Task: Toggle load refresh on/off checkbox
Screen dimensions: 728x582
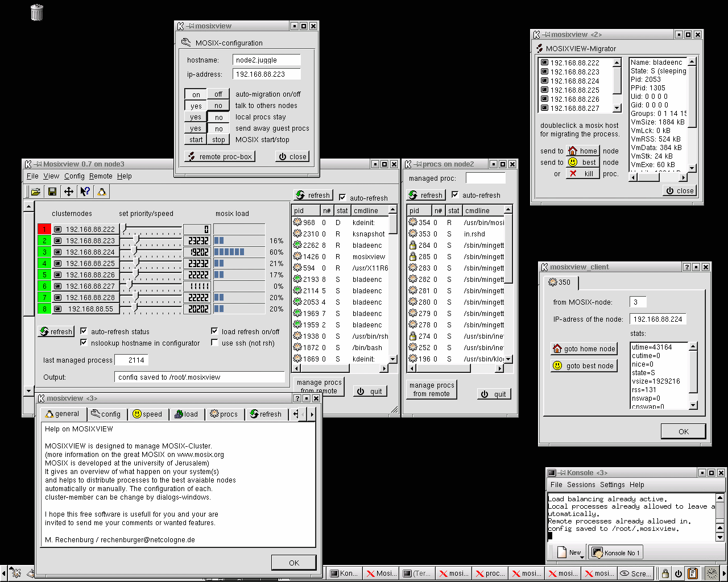Action: (x=214, y=331)
